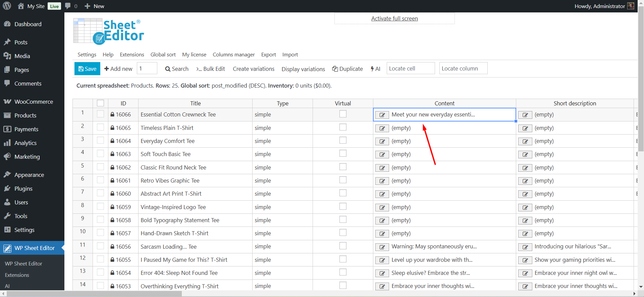Click Display variations

pos(303,69)
